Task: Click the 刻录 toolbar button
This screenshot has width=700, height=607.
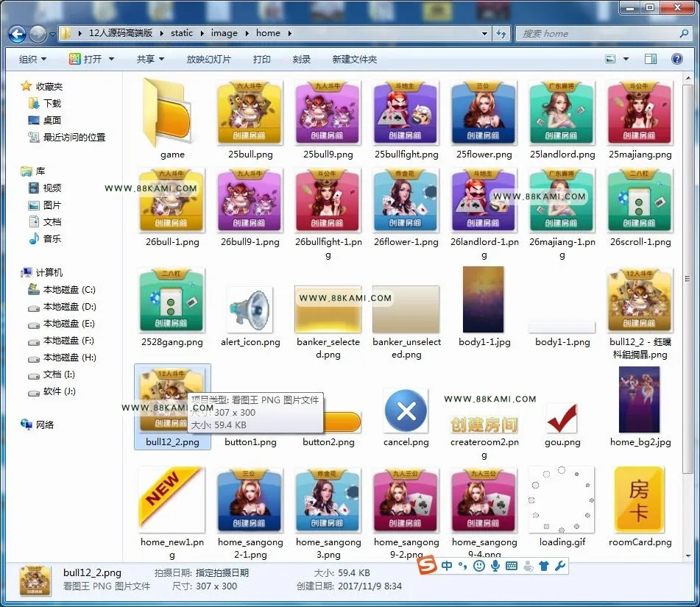Action: [302, 59]
